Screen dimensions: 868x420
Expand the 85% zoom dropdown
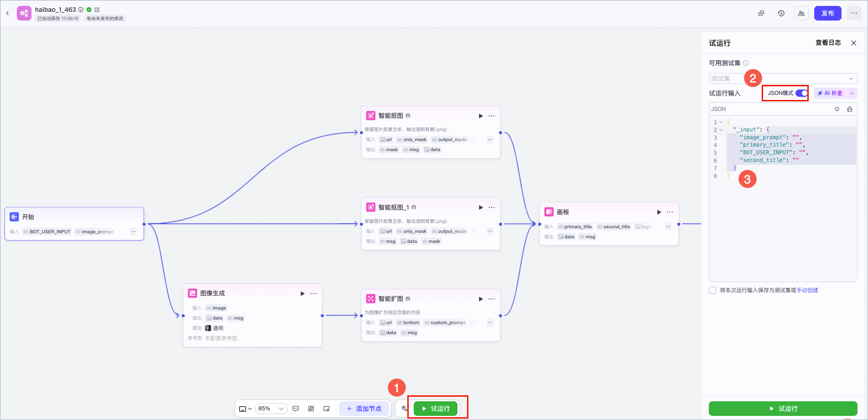point(270,409)
